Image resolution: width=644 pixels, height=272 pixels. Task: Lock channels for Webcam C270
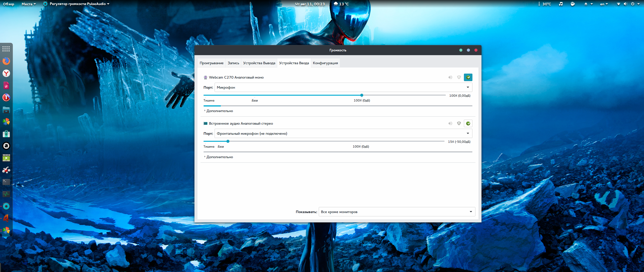459,77
